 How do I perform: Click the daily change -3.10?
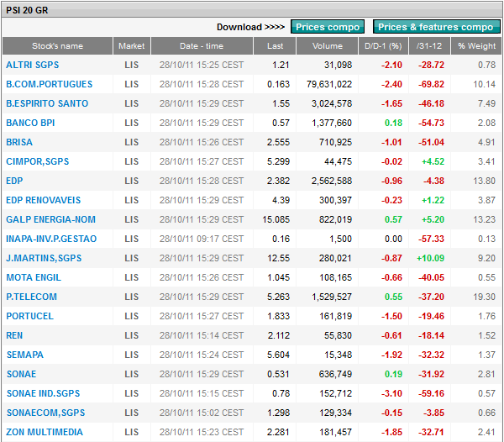click(391, 393)
